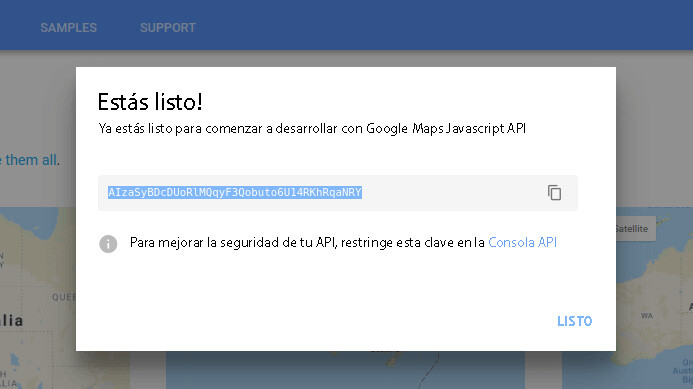The image size is (693, 389).
Task: Click the 'Estás listo!' dialog heading
Action: tap(150, 102)
